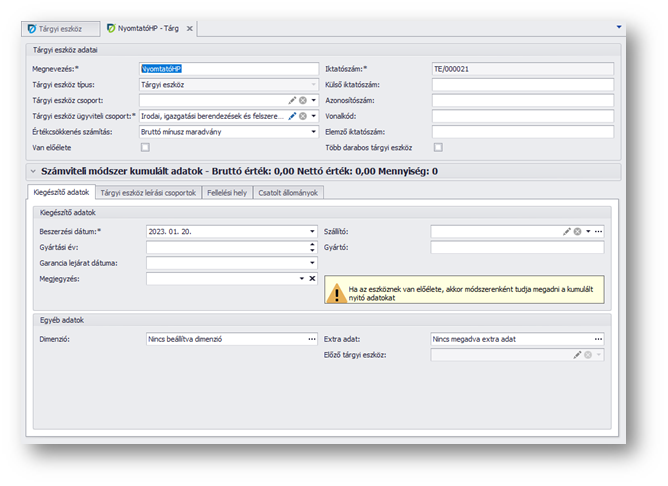Expand the Garancia lejárat dátuma dropdown
The image size is (668, 486).
coord(312,263)
